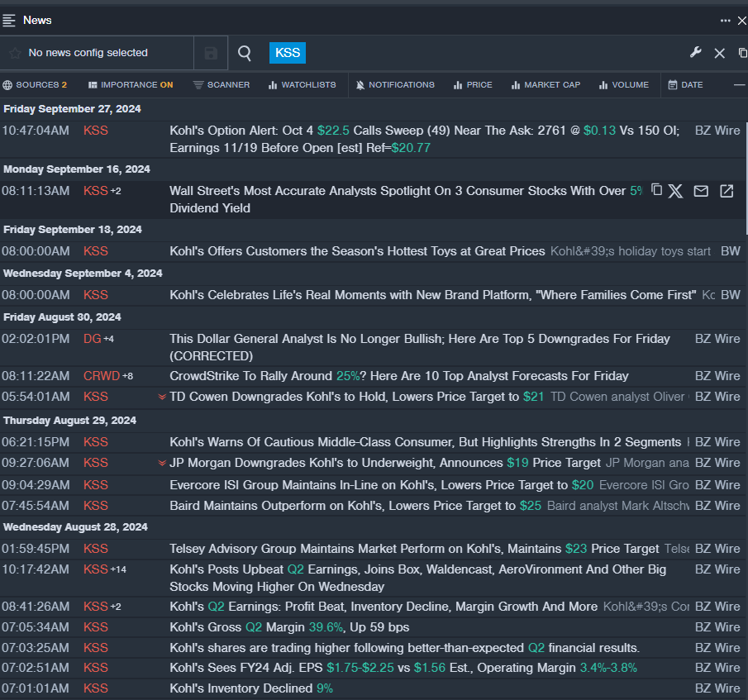This screenshot has width=748, height=700.
Task: Open the Sources filter dropdown
Action: pos(35,85)
